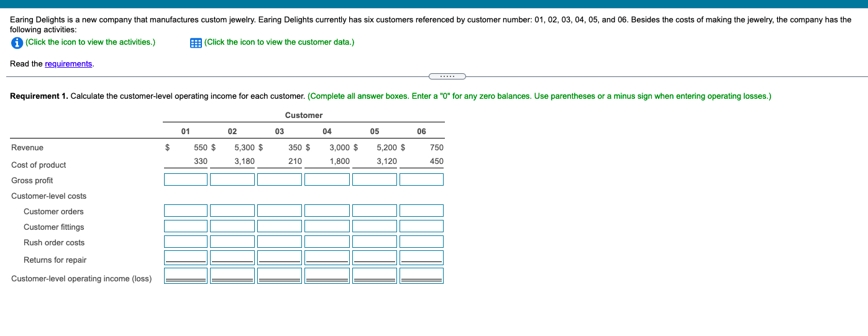Focus Customer fittings field for customer 04
The image size is (868, 336).
click(327, 226)
